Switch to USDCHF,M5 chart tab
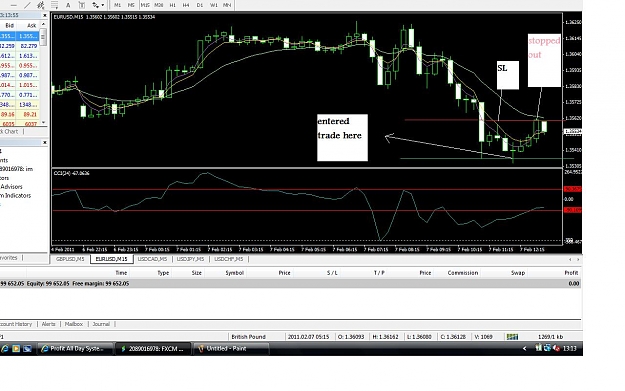625x391 pixels. click(x=228, y=259)
